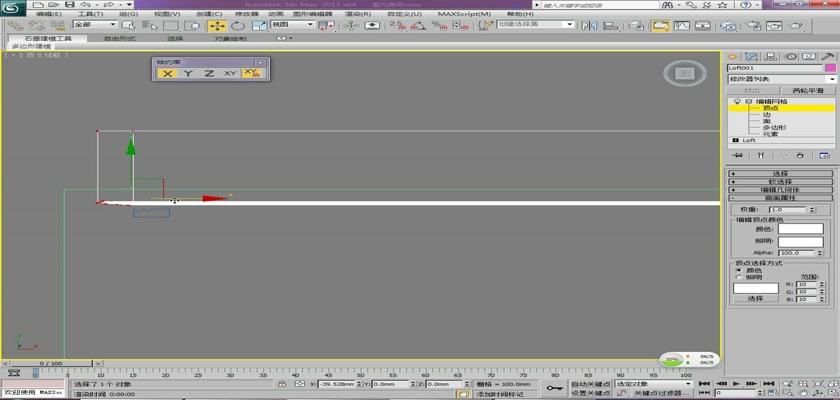Open the Schematic View
The height and width of the screenshot is (400, 840).
pos(702,26)
